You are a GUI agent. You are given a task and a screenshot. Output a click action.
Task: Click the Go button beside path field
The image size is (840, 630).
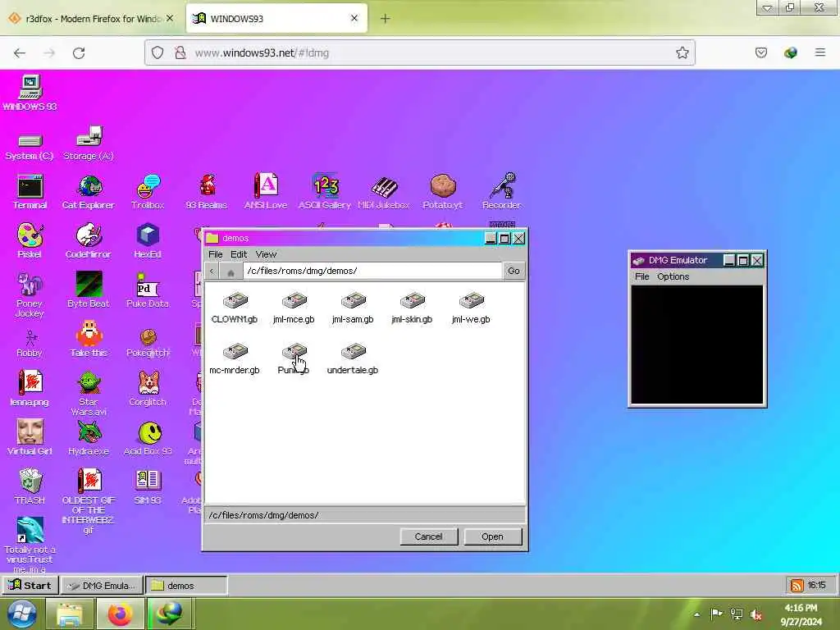[x=514, y=271]
